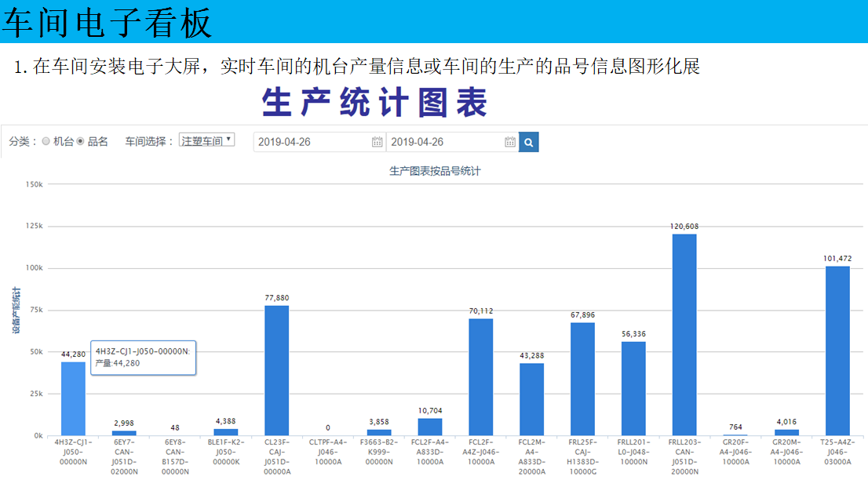
Task: Click the 43,288 data label
Action: [531, 355]
